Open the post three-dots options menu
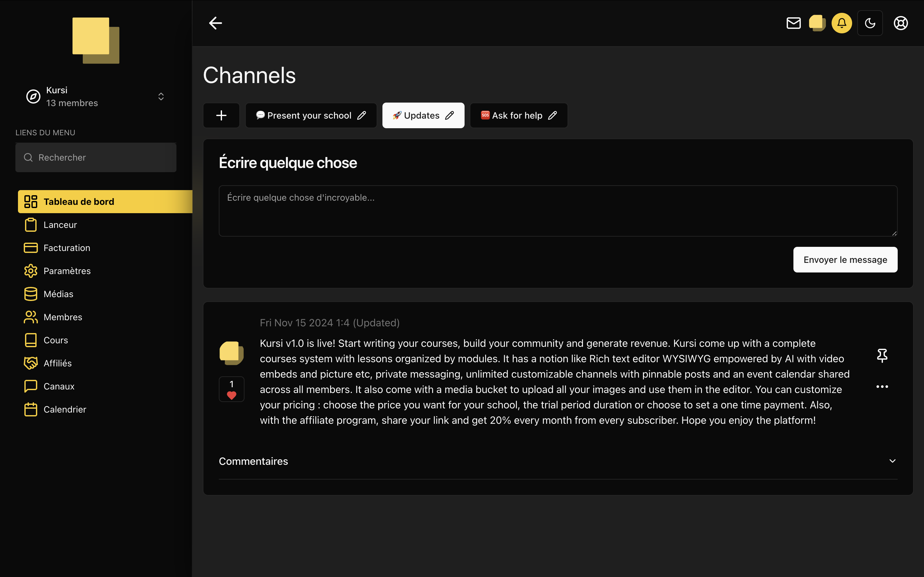The width and height of the screenshot is (924, 577). coord(882,387)
